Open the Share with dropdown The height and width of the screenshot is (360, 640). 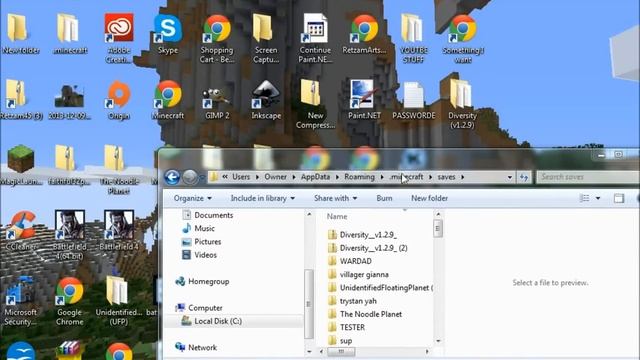click(336, 198)
